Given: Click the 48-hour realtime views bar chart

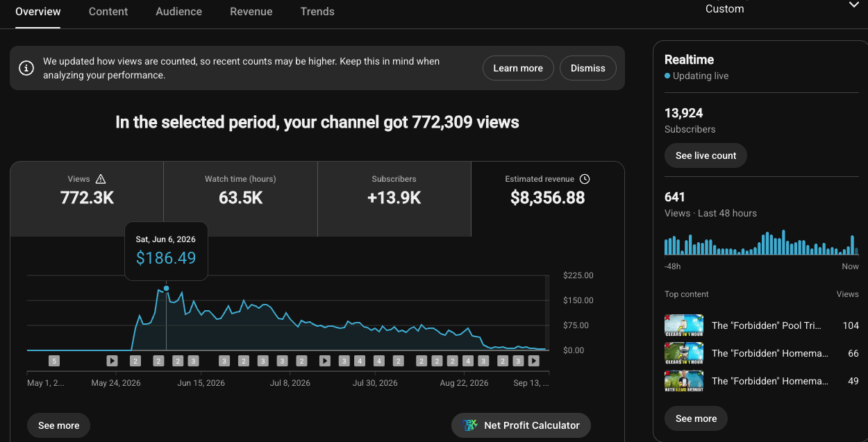Looking at the screenshot, I should [x=762, y=242].
